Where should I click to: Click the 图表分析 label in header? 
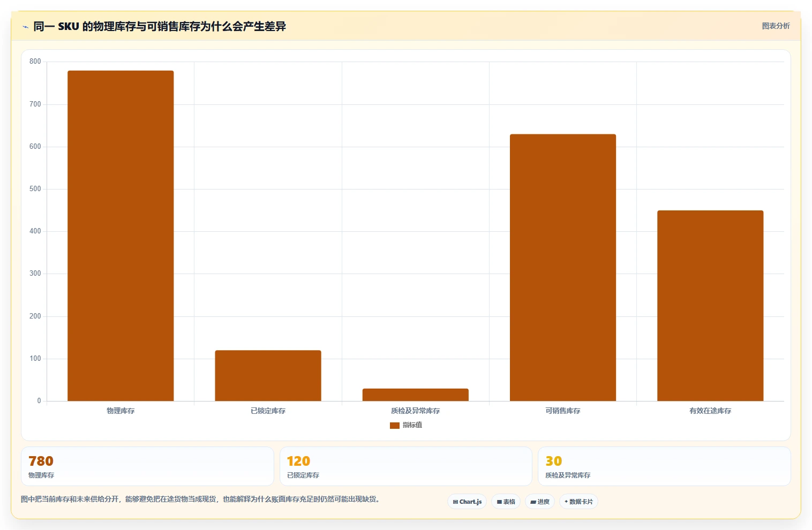(x=776, y=26)
